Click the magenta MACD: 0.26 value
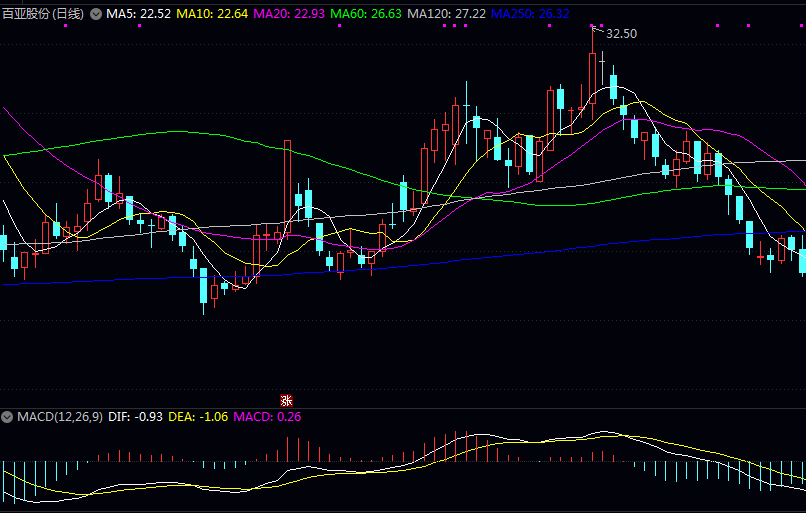 click(x=267, y=416)
